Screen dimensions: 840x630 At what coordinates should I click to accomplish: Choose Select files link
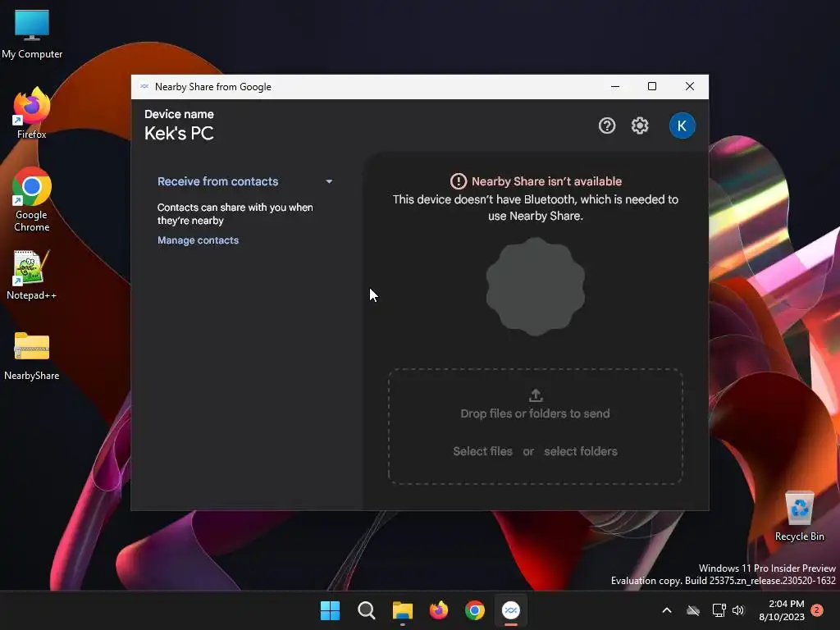[482, 452]
